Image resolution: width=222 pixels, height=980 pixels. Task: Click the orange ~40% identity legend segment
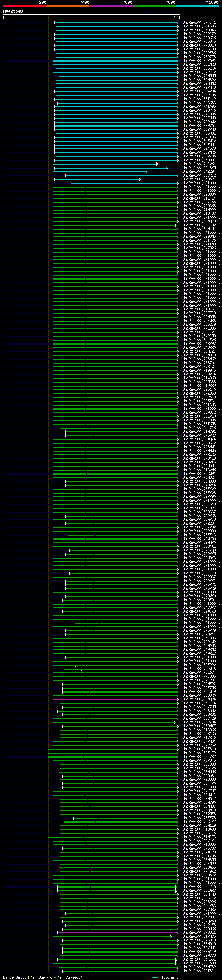68,7
